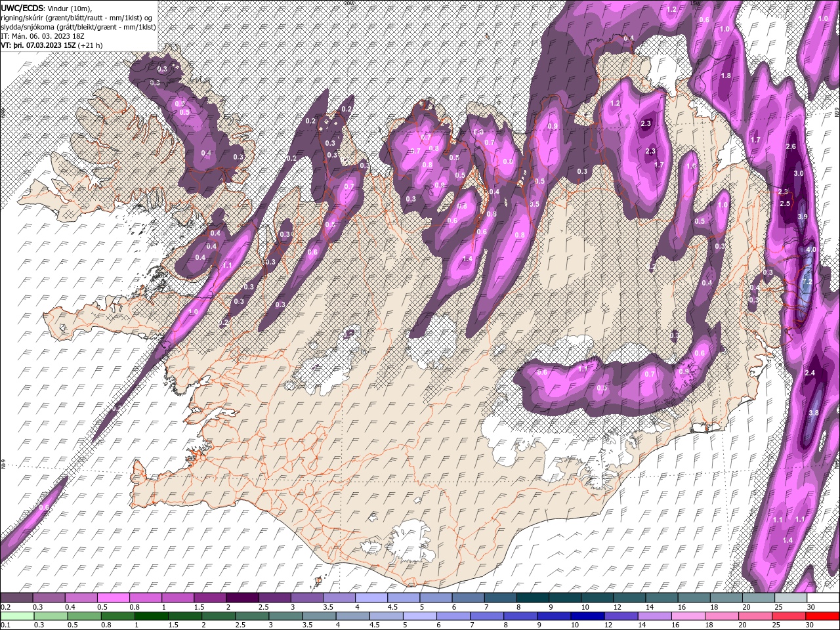
Task: Pick the 0.2 swatch in purple snow scale
Action: [16, 598]
